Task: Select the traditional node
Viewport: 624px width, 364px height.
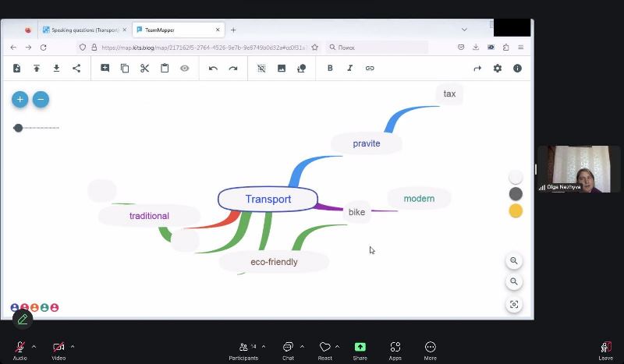Action: click(x=149, y=216)
